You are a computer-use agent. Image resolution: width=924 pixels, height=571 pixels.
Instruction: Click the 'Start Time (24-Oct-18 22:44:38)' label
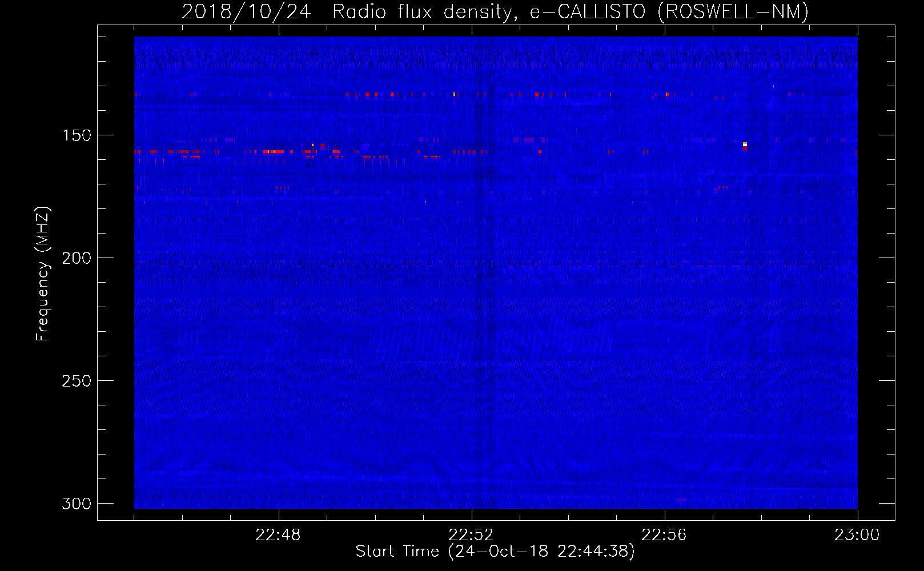coord(495,552)
